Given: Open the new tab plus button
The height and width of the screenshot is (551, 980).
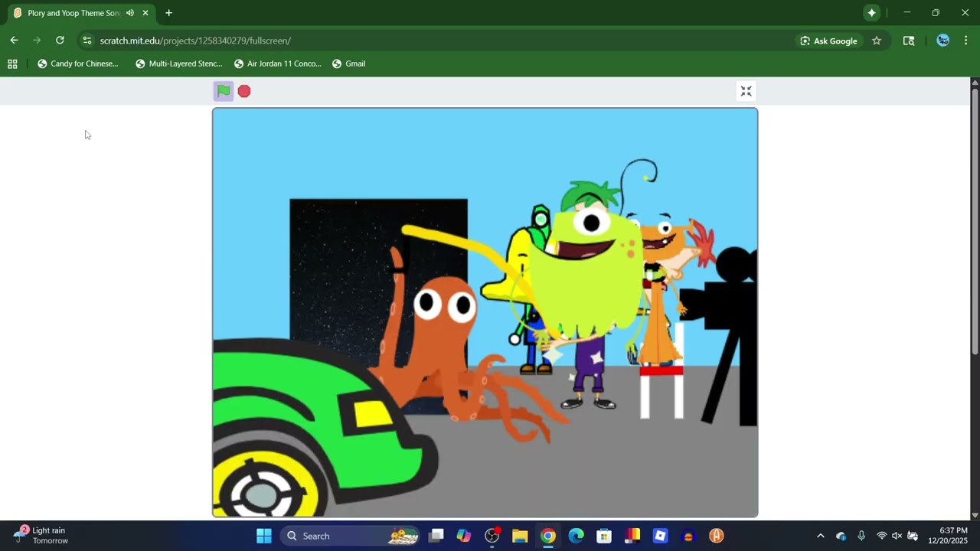Looking at the screenshot, I should point(168,13).
